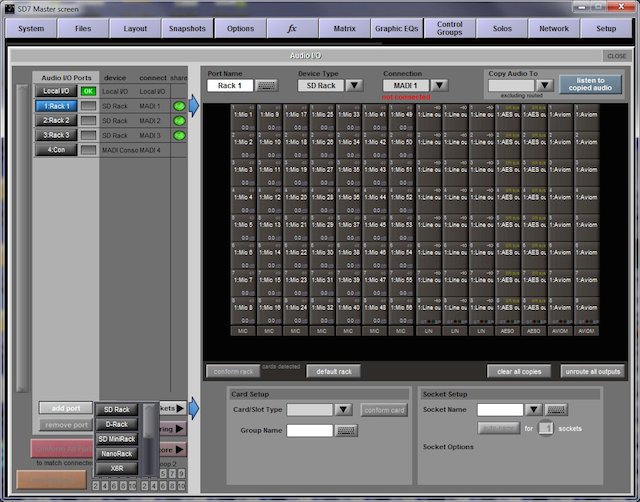The width and height of the screenshot is (640, 502).
Task: Expand the partially hidden 'kets' arrow button
Action: click(173, 408)
